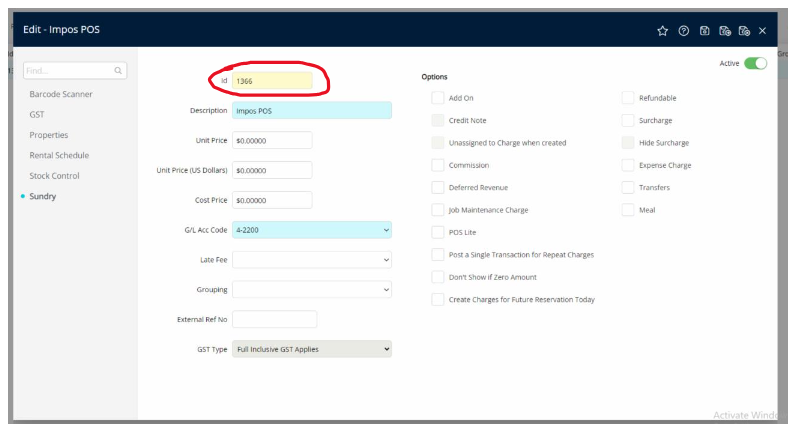The height and width of the screenshot is (436, 810).
Task: Tick the Deferred Revenue checkbox
Action: [x=438, y=188]
